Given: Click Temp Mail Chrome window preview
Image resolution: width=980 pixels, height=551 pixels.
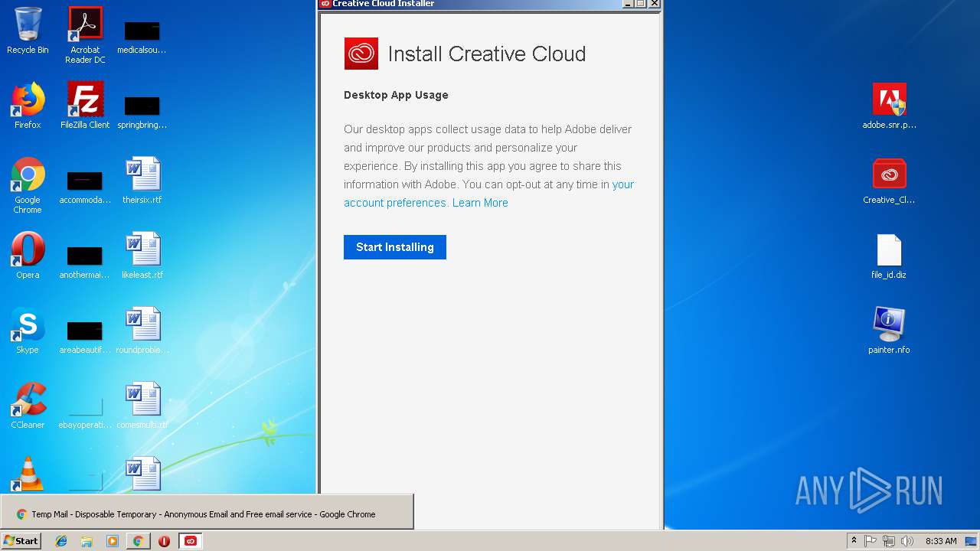Looking at the screenshot, I should [x=207, y=512].
